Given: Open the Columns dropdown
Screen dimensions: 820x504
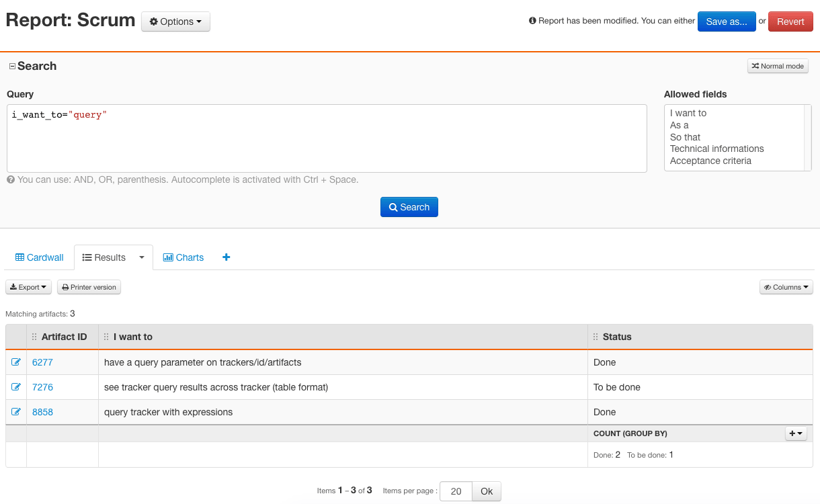Looking at the screenshot, I should 786,287.
